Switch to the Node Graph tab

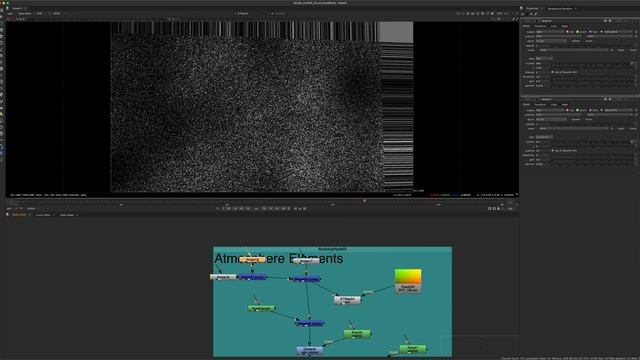pyautogui.click(x=19, y=215)
